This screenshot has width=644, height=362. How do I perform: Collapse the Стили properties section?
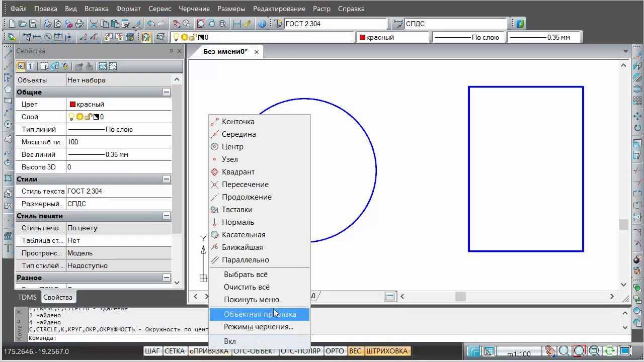pos(166,179)
